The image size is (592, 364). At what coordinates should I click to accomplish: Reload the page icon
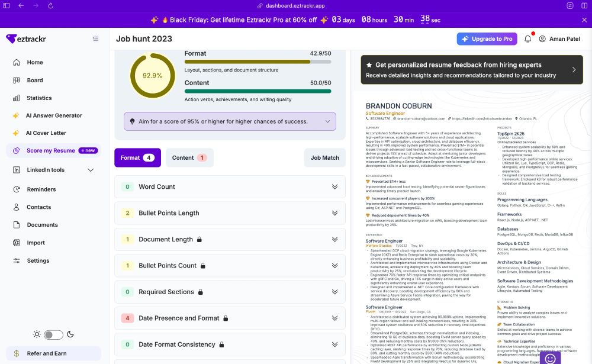(x=50, y=6)
